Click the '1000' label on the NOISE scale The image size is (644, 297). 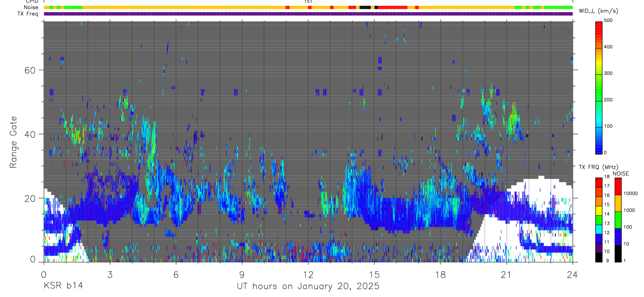[629, 210]
